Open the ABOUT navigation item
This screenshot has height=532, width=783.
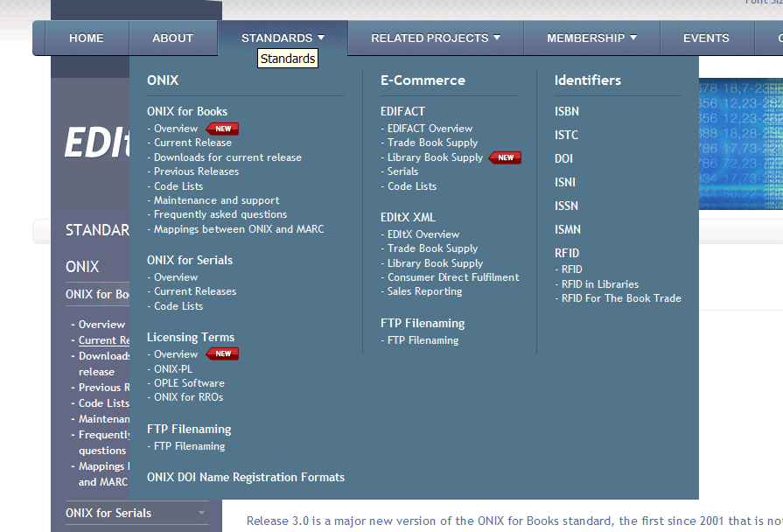pos(172,38)
